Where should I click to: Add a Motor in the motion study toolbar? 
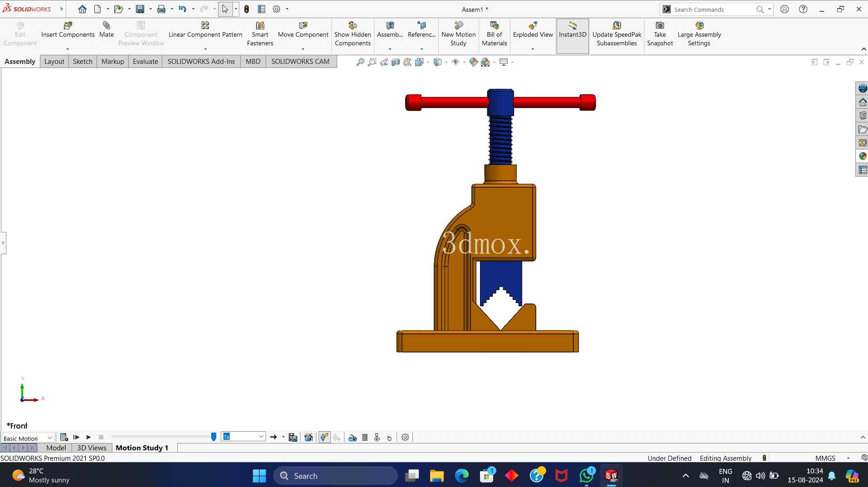pyautogui.click(x=352, y=437)
